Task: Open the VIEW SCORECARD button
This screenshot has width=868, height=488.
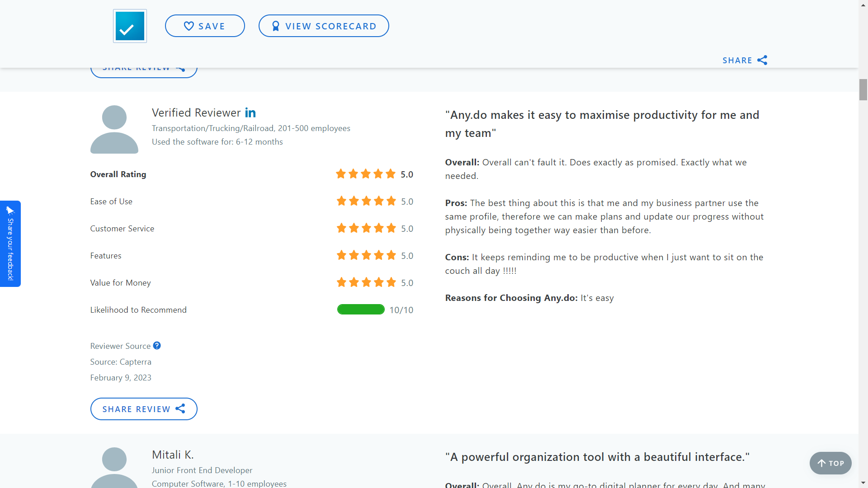Action: 324,26
